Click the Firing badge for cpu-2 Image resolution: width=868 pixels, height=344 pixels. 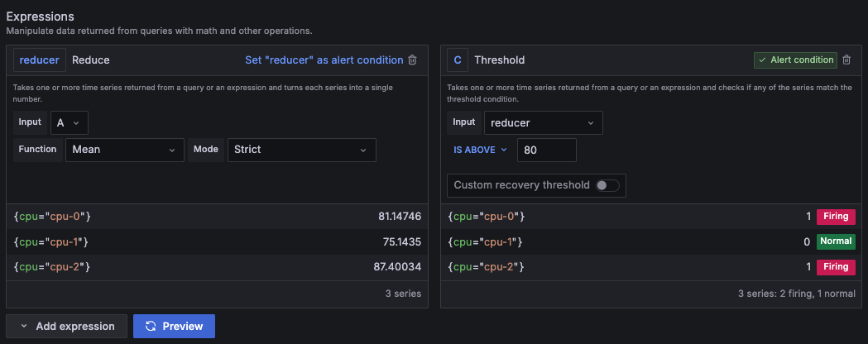coord(836,267)
